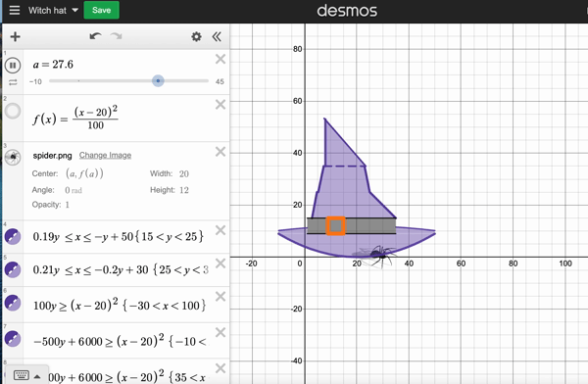
Task: Edit the image Angle value 0 rad
Action: 73,190
